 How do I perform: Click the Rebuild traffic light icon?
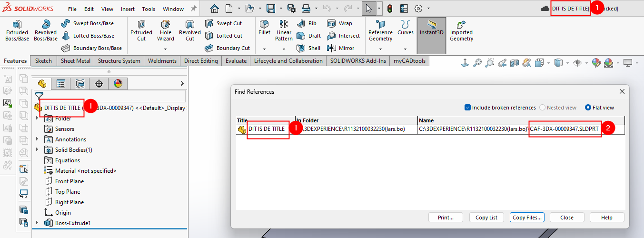click(x=389, y=9)
